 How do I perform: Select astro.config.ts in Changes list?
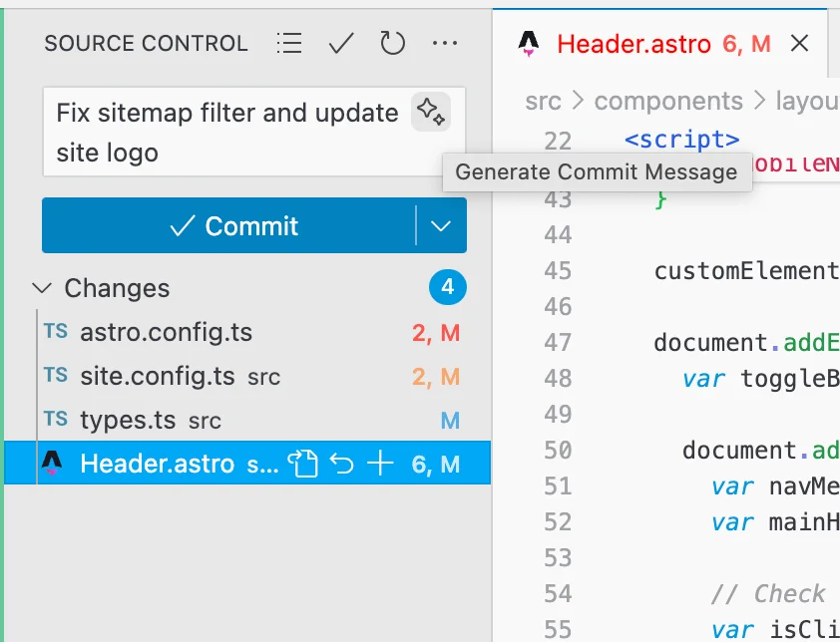click(166, 332)
